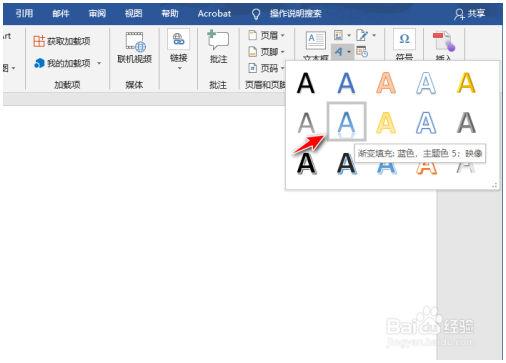Screen dimensions: 506x363
Task: Pick the orange outline WordArt style
Action: pos(386,83)
